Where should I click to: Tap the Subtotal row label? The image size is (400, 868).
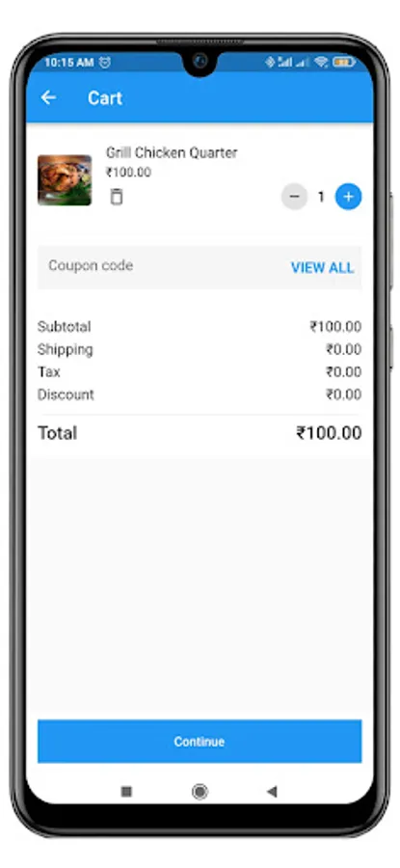(65, 327)
